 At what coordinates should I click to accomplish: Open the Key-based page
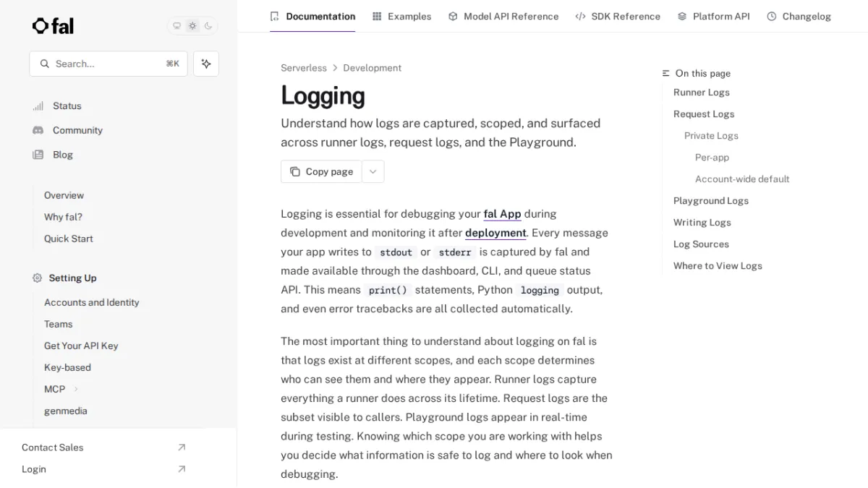pyautogui.click(x=67, y=367)
